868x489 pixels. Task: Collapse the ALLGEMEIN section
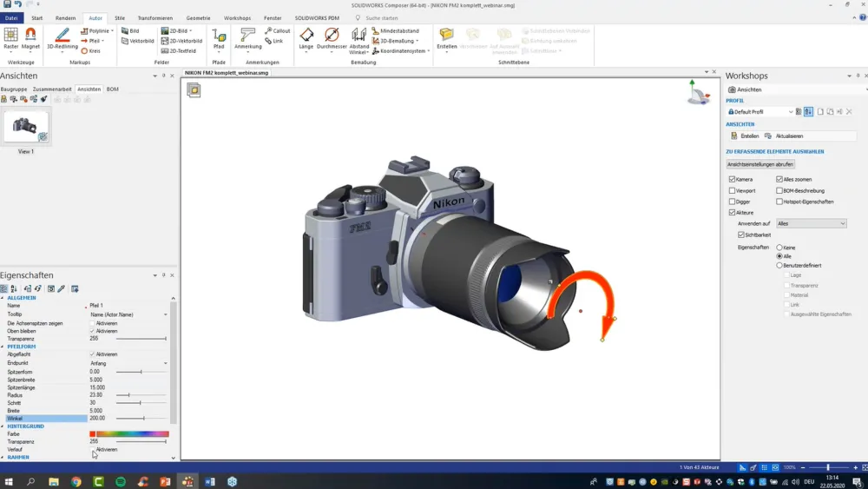[3, 298]
